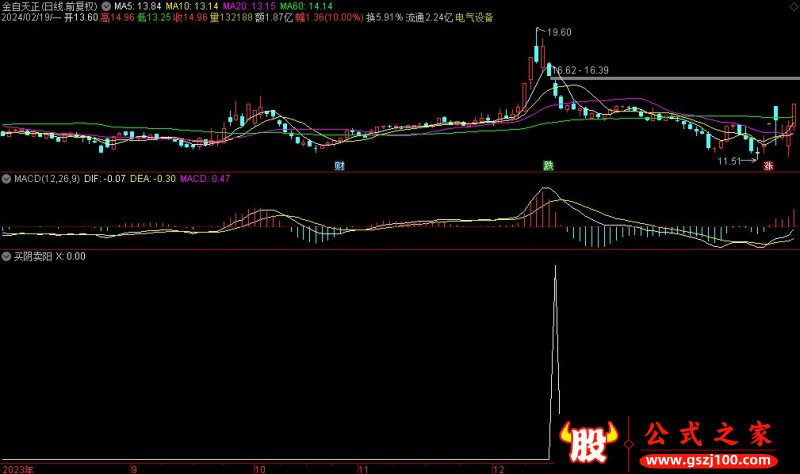Click the turnover rate 换5.91%
800x474 pixels.
point(385,17)
